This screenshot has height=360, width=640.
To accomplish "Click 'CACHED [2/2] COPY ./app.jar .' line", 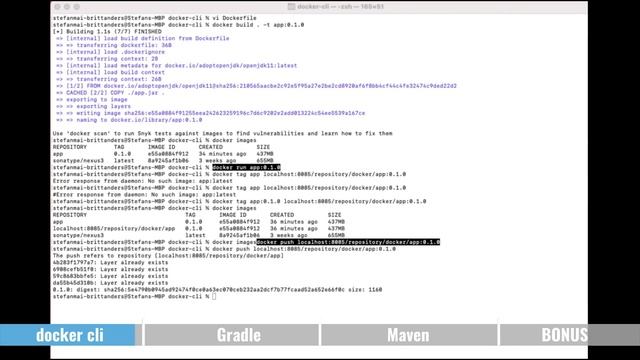I will pyautogui.click(x=110, y=93).
